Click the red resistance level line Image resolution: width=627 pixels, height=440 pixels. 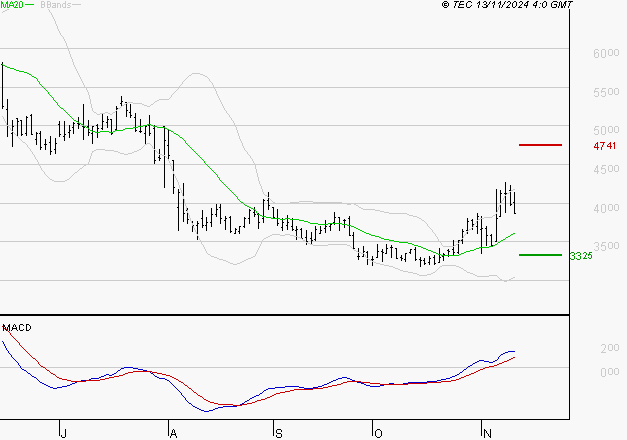pyautogui.click(x=540, y=145)
